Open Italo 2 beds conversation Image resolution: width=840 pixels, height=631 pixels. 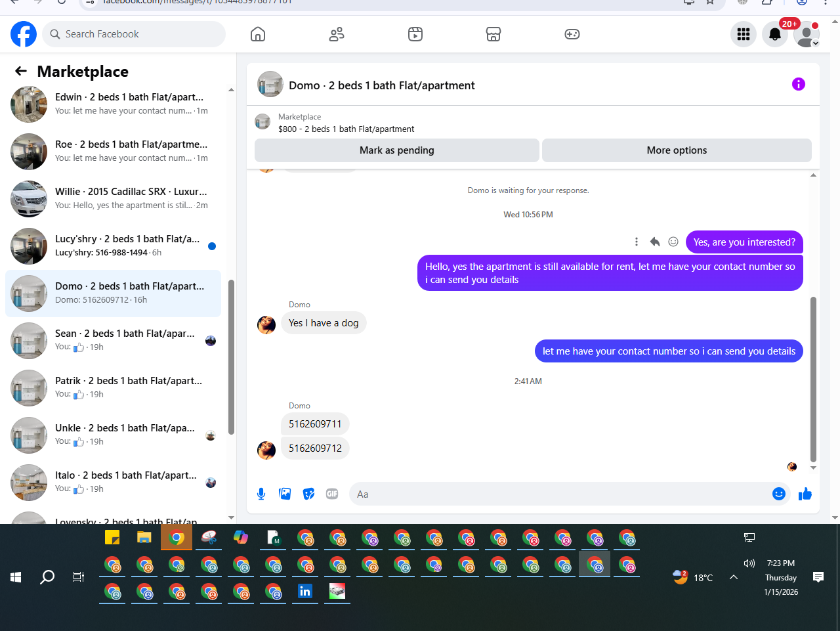pyautogui.click(x=114, y=483)
